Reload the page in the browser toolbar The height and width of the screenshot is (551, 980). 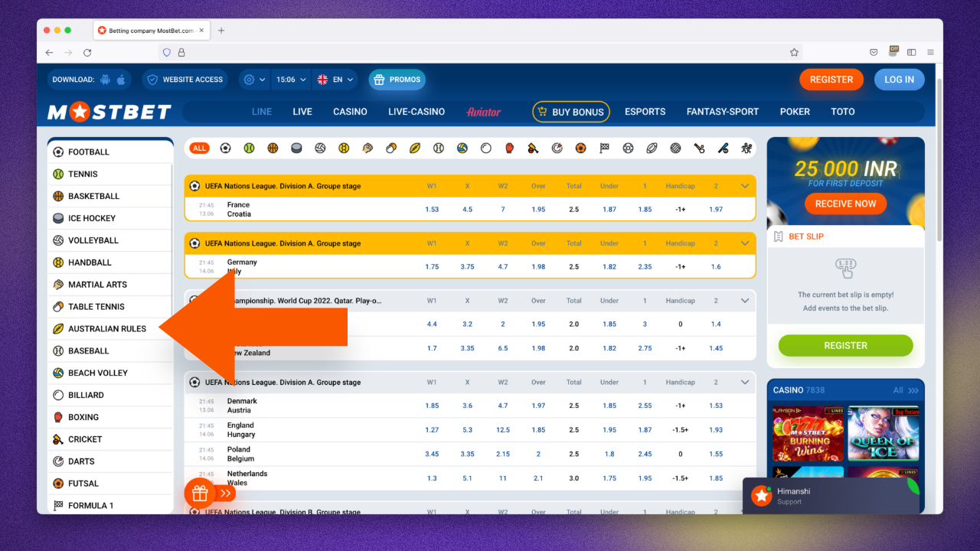tap(87, 52)
